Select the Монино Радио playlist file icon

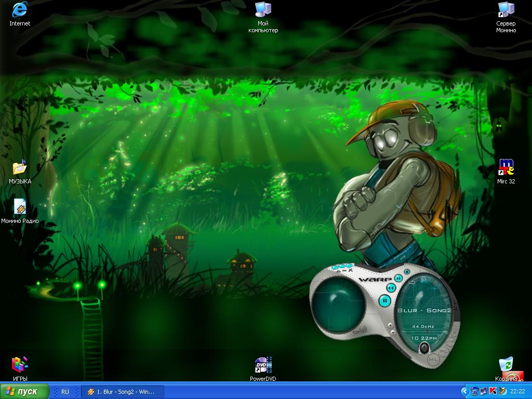(x=20, y=211)
